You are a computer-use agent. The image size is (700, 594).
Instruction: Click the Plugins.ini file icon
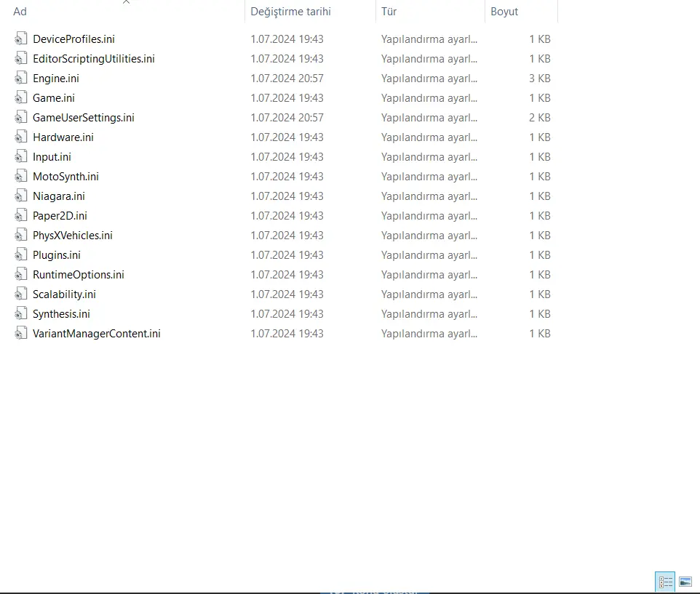pyautogui.click(x=20, y=254)
